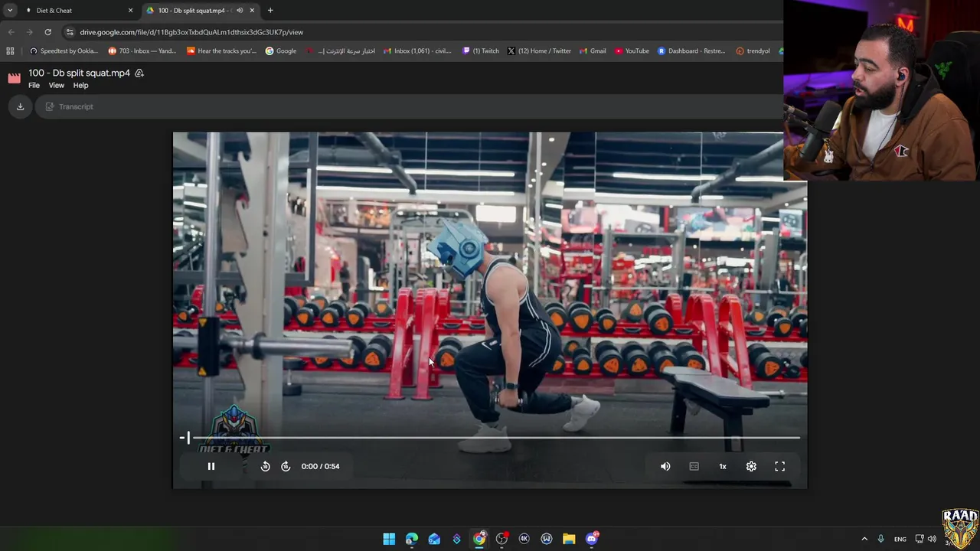Open the Gmail bookmark
Image resolution: width=980 pixels, height=551 pixels.
click(593, 51)
